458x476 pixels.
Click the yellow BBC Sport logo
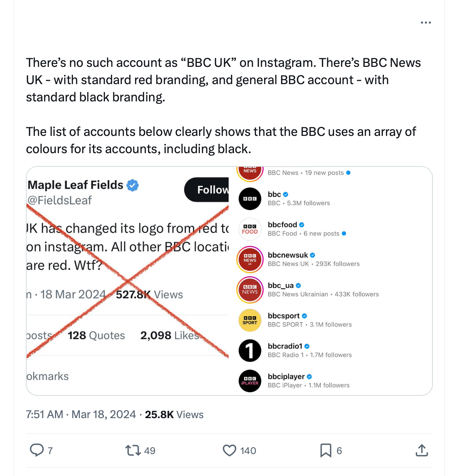250,320
